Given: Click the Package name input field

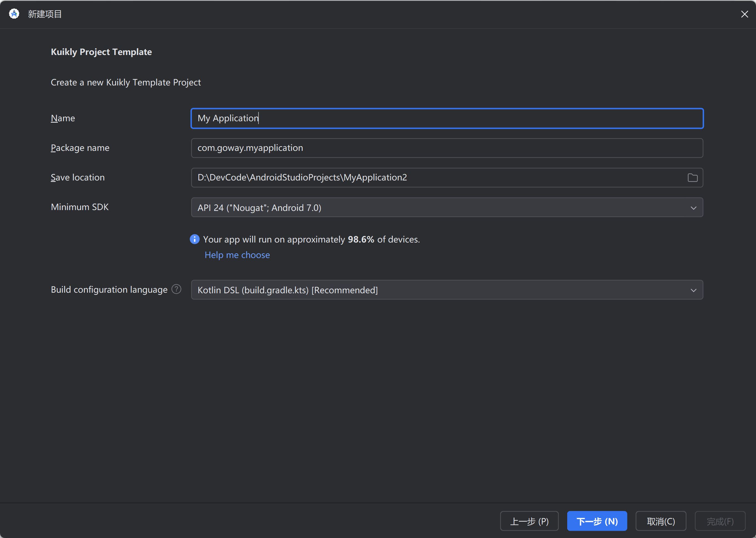Looking at the screenshot, I should click(x=447, y=148).
